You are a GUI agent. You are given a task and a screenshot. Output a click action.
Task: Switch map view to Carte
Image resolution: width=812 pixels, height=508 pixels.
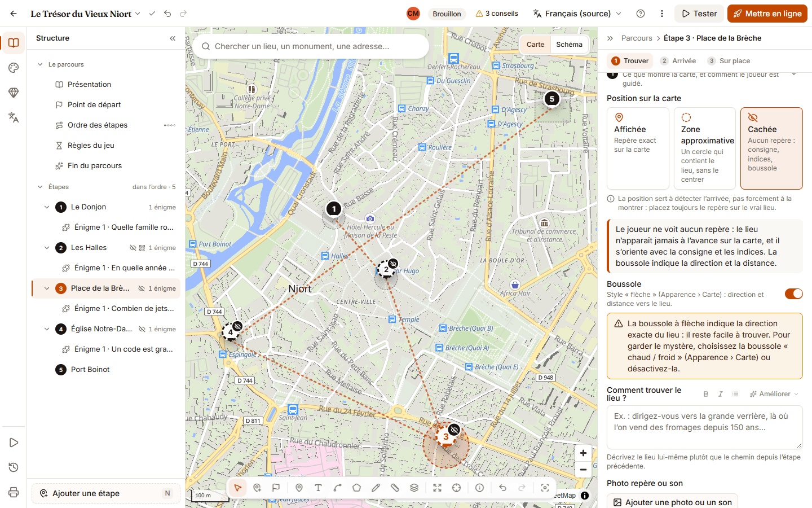pyautogui.click(x=536, y=45)
